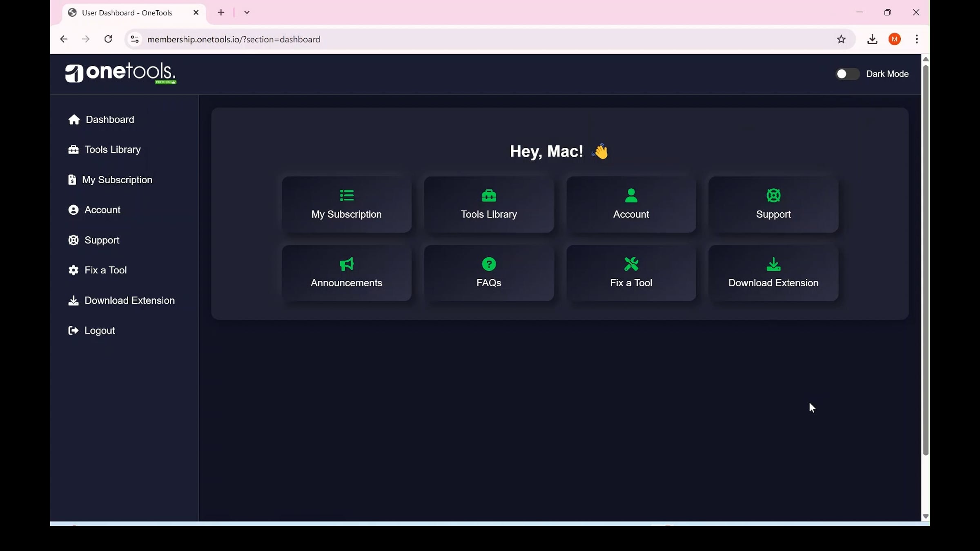
Task: Switch to the User Dashboard tab
Action: point(127,12)
